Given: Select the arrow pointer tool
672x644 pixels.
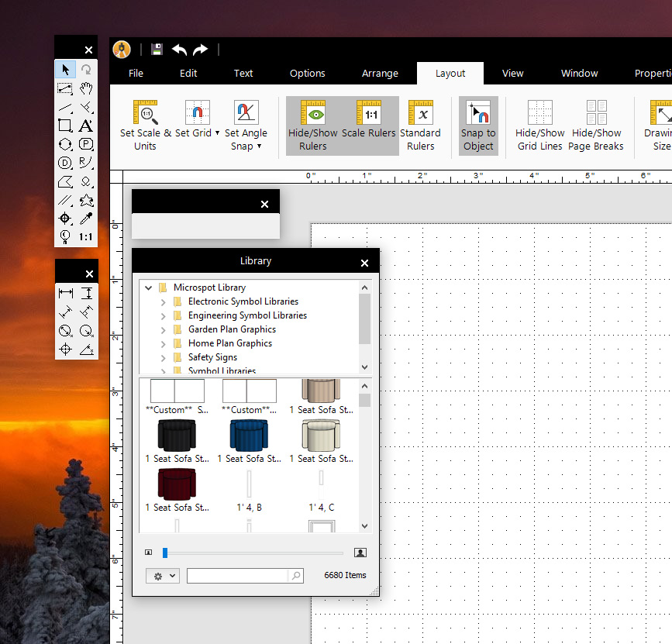Looking at the screenshot, I should pos(66,70).
